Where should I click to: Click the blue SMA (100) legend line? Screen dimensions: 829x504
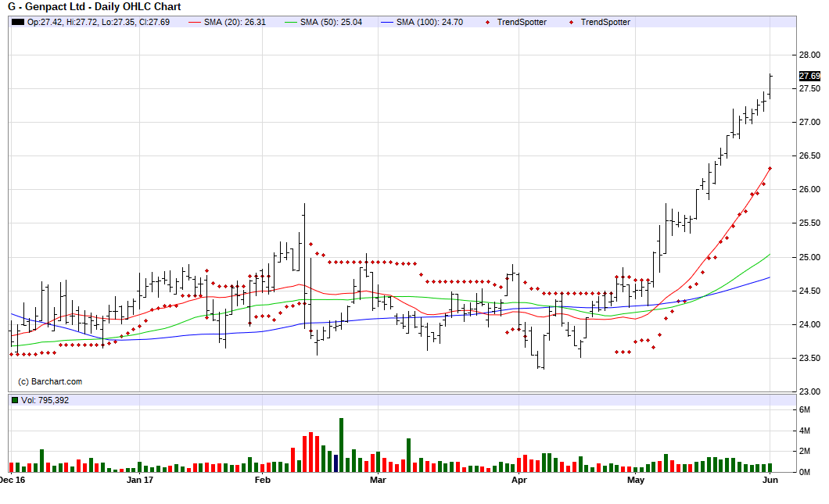pos(387,22)
